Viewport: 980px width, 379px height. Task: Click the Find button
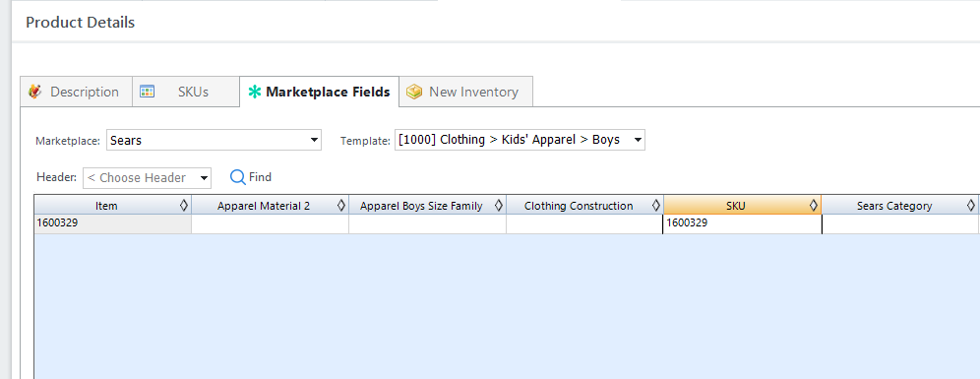[x=251, y=177]
